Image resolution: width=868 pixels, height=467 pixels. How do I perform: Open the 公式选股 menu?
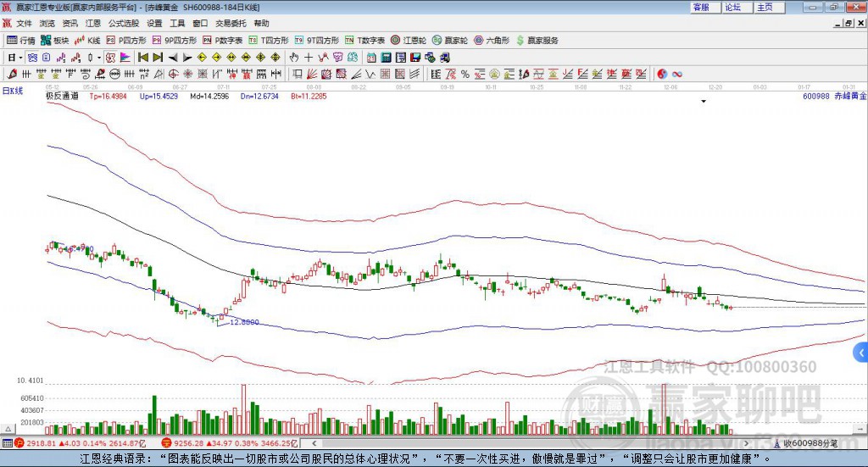[x=124, y=23]
